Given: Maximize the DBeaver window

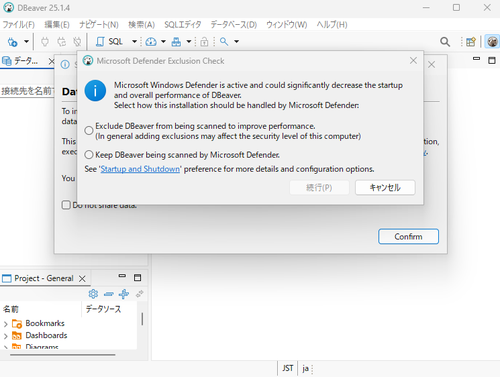Looking at the screenshot, I should coord(456,7).
